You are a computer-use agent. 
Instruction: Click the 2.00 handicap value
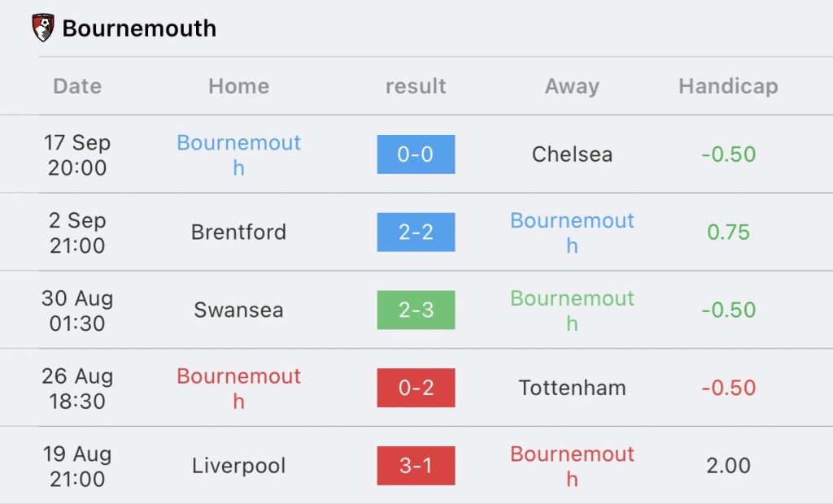pyautogui.click(x=728, y=466)
